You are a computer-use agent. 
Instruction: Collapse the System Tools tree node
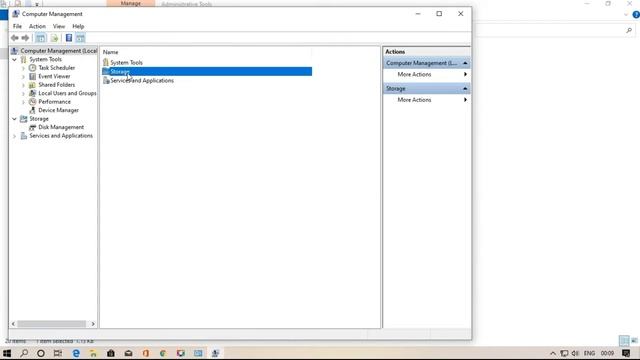pyautogui.click(x=14, y=60)
